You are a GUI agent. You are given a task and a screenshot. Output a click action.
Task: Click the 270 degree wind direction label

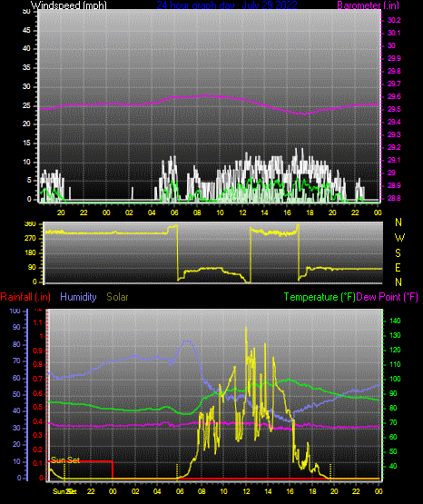[x=30, y=239]
